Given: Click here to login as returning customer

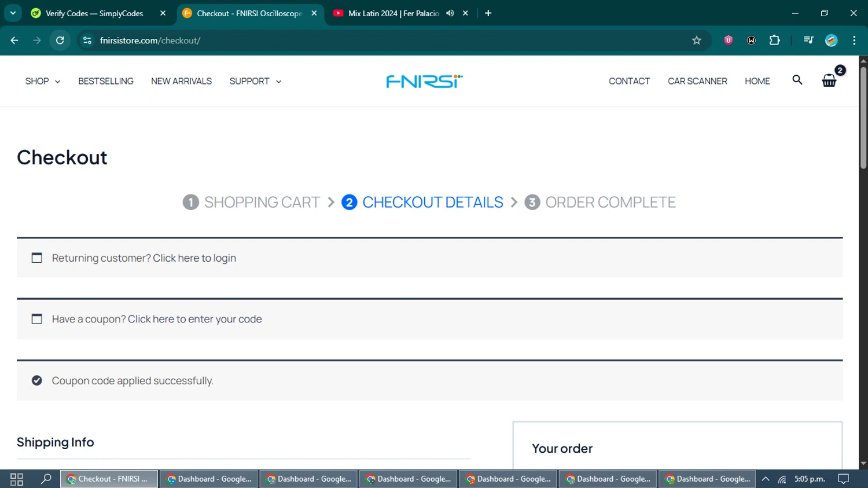Looking at the screenshot, I should 194,258.
